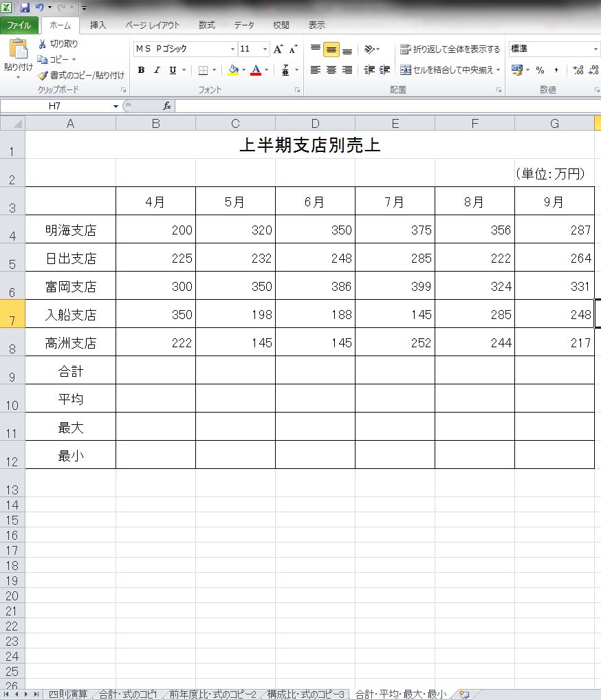The width and height of the screenshot is (601, 700).
Task: Open the 挿入 (Insert) ribbon tab
Action: click(98, 25)
